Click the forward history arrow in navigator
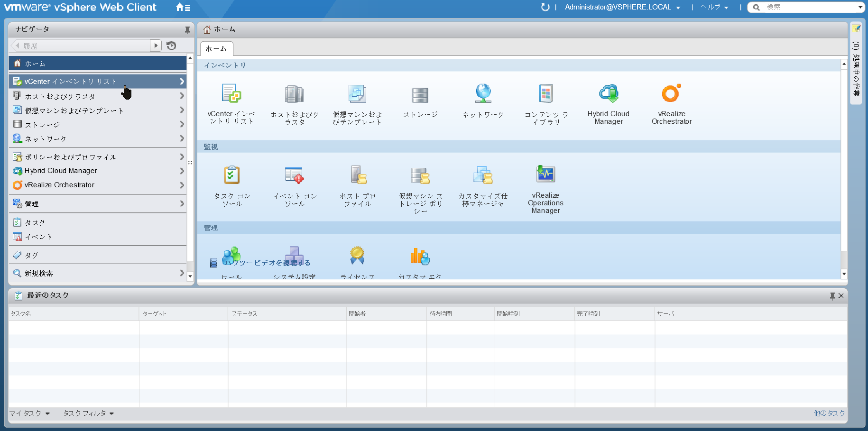Viewport: 868px width, 431px height. pyautogui.click(x=156, y=46)
